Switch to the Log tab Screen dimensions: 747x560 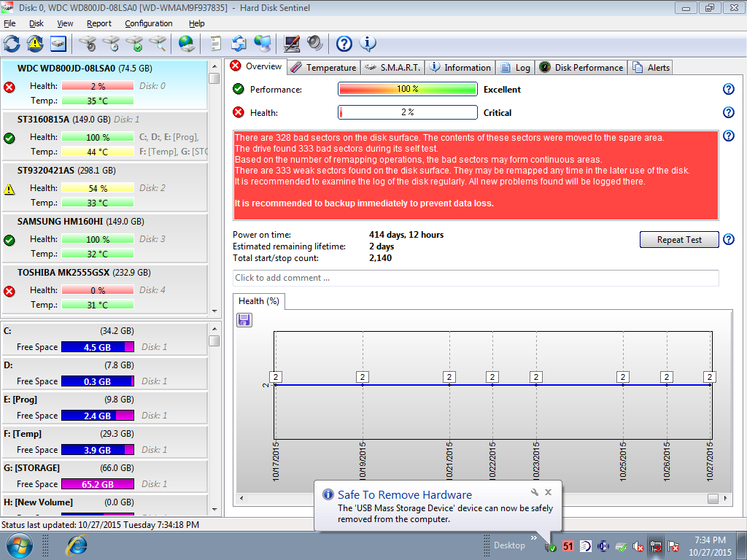coord(515,68)
